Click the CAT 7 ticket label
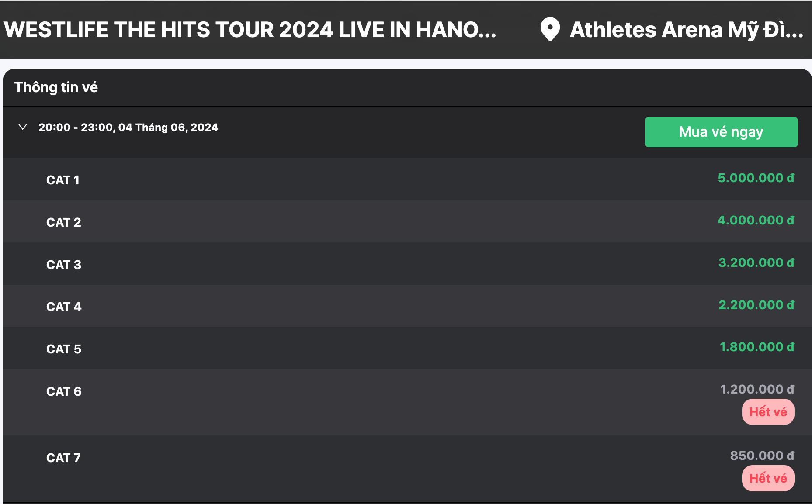812x504 pixels. (63, 458)
